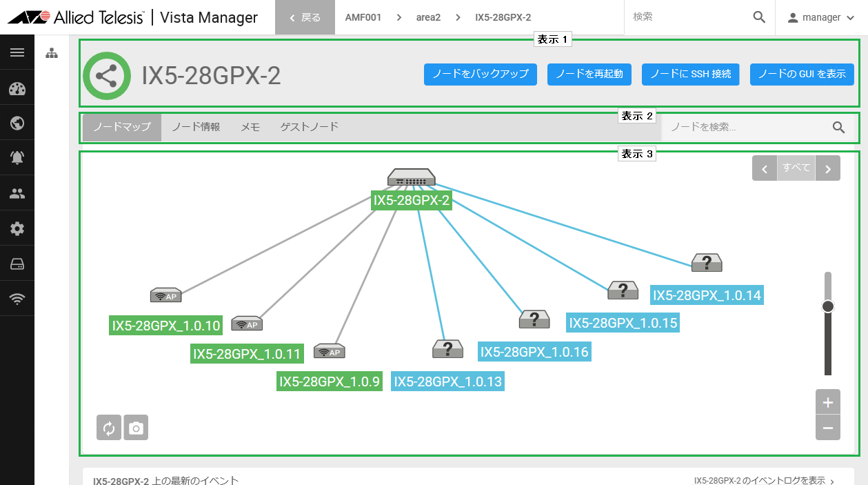Open the settings gear icon

[17, 229]
